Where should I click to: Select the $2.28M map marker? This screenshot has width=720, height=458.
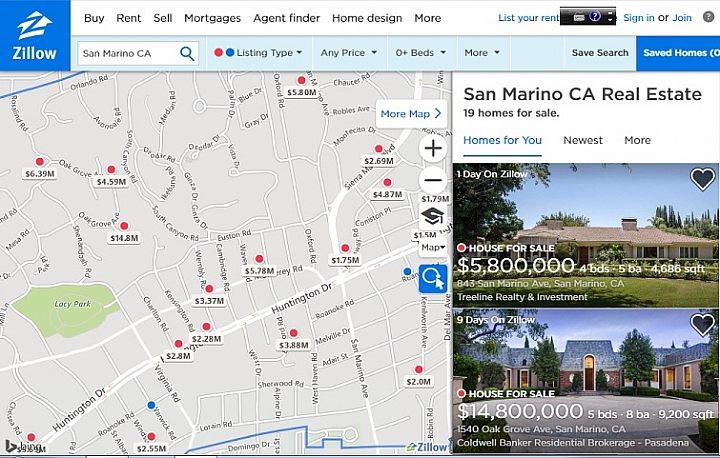pos(206,327)
